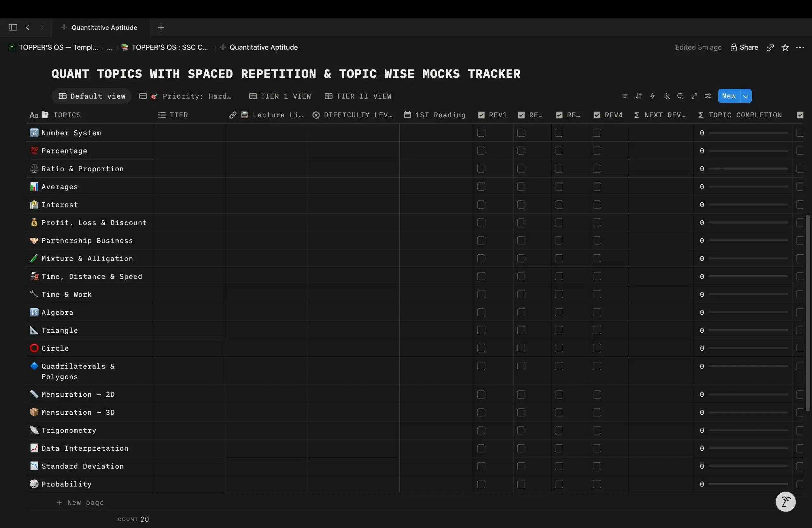Open TOPICS column header menu
Viewport: 812px width, 528px height.
90,115
